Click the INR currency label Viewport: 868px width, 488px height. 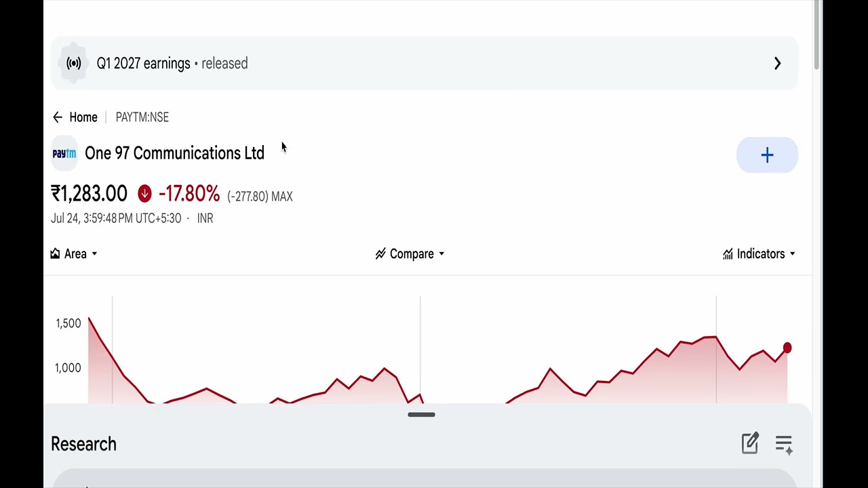click(205, 218)
